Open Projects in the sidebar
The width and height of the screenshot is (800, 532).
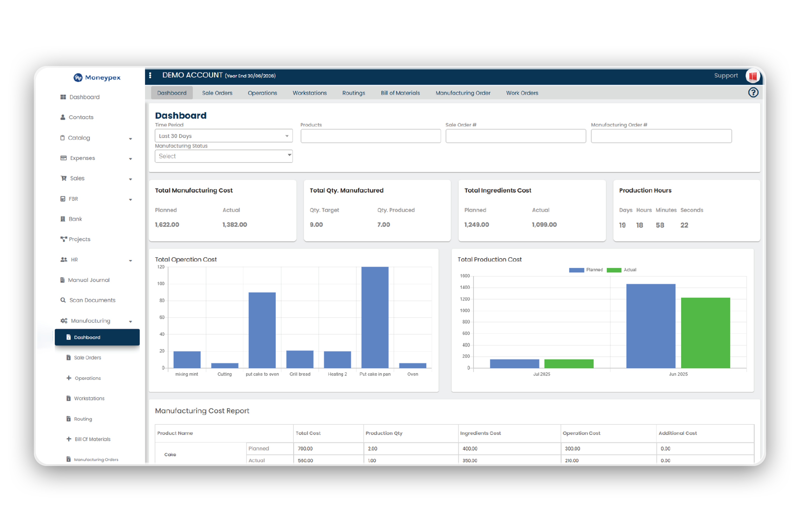(x=79, y=239)
